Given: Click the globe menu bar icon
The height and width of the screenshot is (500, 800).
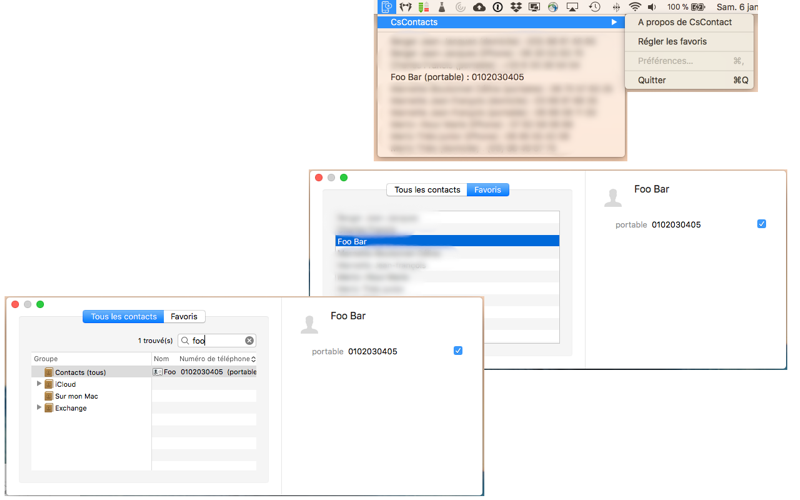Looking at the screenshot, I should tap(553, 7).
